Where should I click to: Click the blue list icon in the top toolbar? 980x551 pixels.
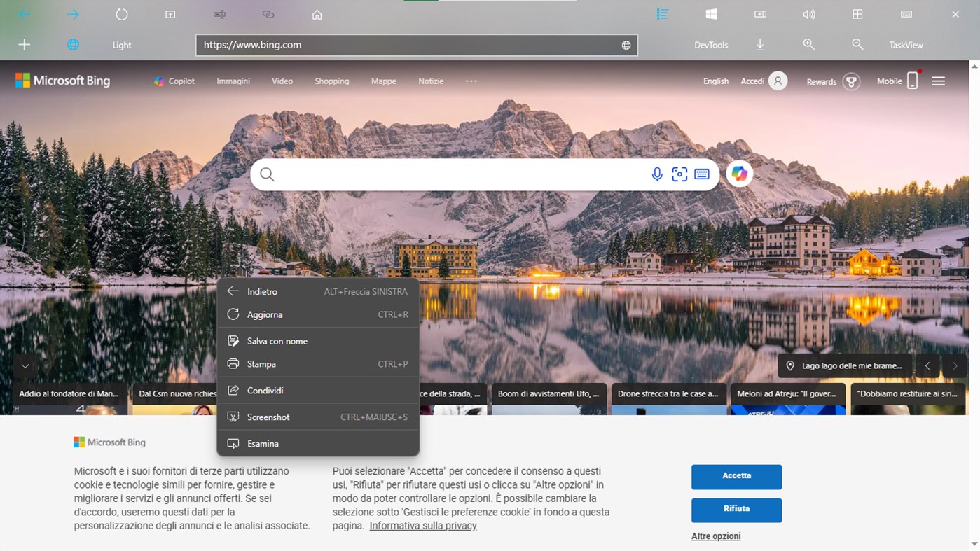[x=662, y=14]
